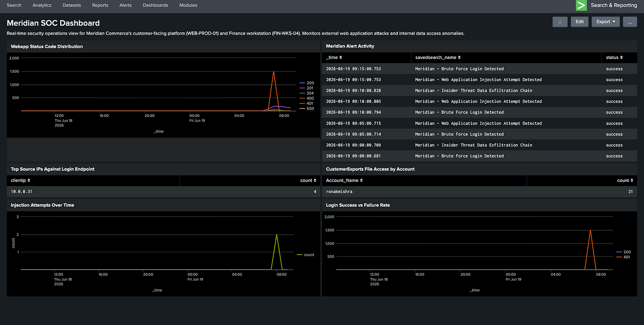Click the Search & Reporting app label
This screenshot has height=325, width=644.
coord(614,6)
